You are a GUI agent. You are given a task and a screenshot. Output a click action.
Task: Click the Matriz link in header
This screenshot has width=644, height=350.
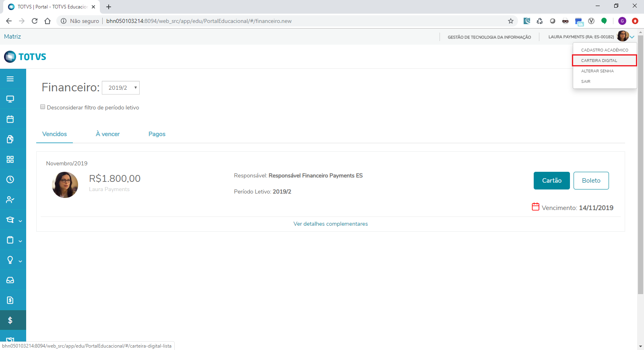click(x=12, y=37)
